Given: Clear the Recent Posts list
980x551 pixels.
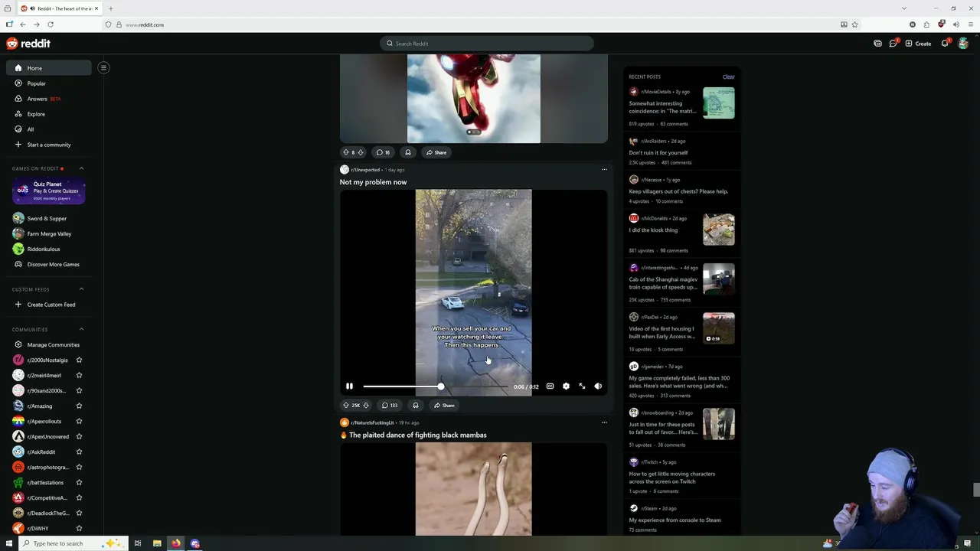Looking at the screenshot, I should 728,77.
